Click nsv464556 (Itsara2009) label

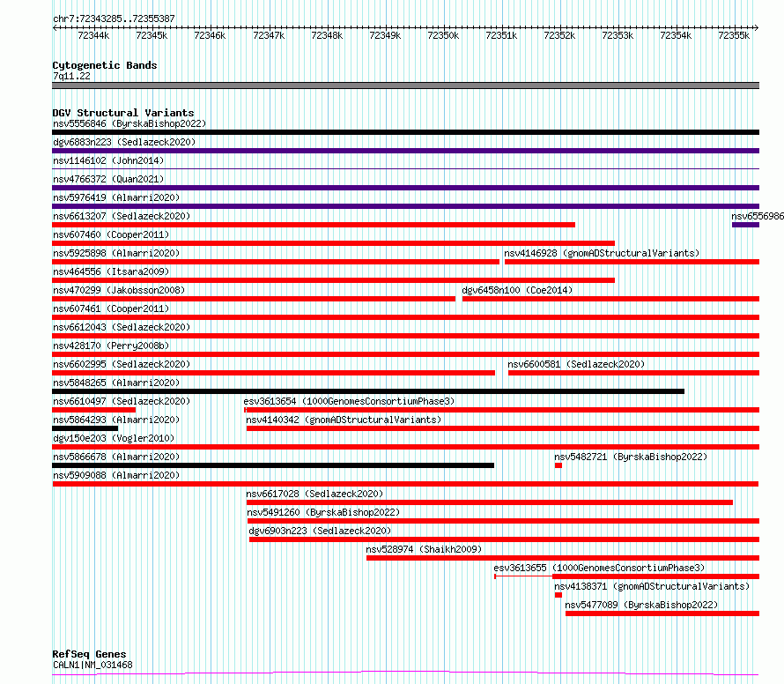(x=111, y=271)
